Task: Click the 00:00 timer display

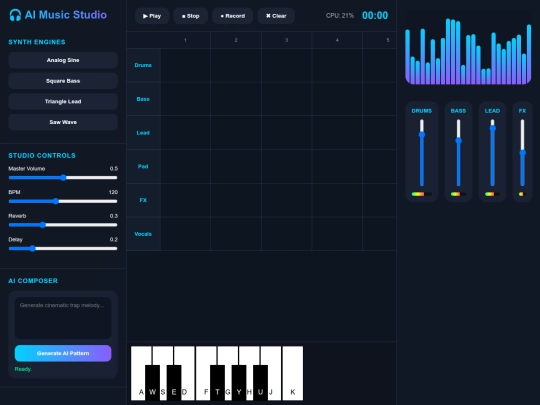Action: pos(375,15)
